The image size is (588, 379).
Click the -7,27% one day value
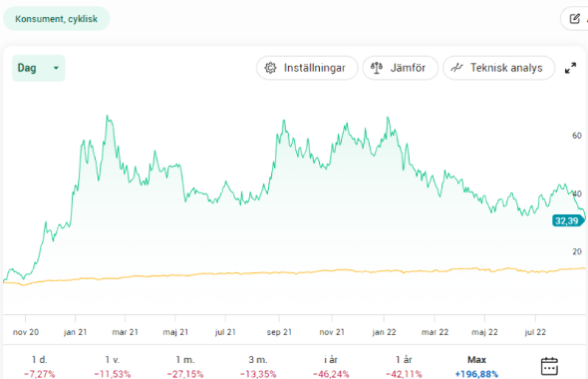click(x=40, y=374)
